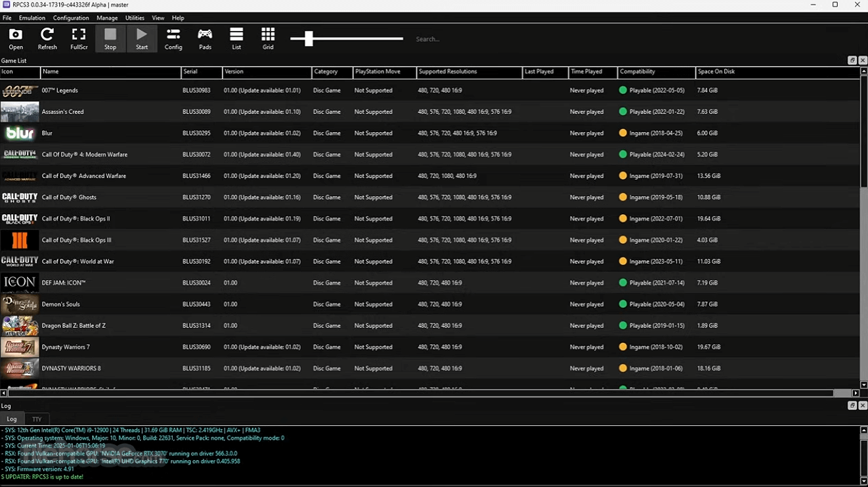Switch to List view
The height and width of the screenshot is (487, 868).
236,39
